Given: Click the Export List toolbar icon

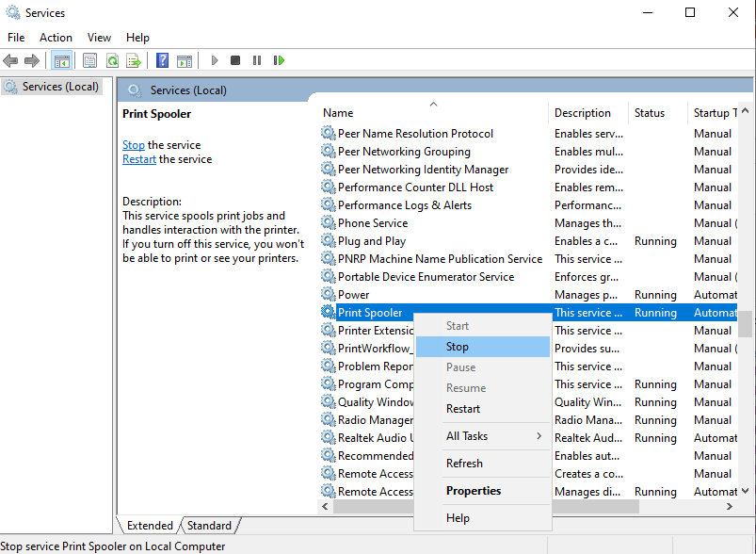Looking at the screenshot, I should [134, 60].
